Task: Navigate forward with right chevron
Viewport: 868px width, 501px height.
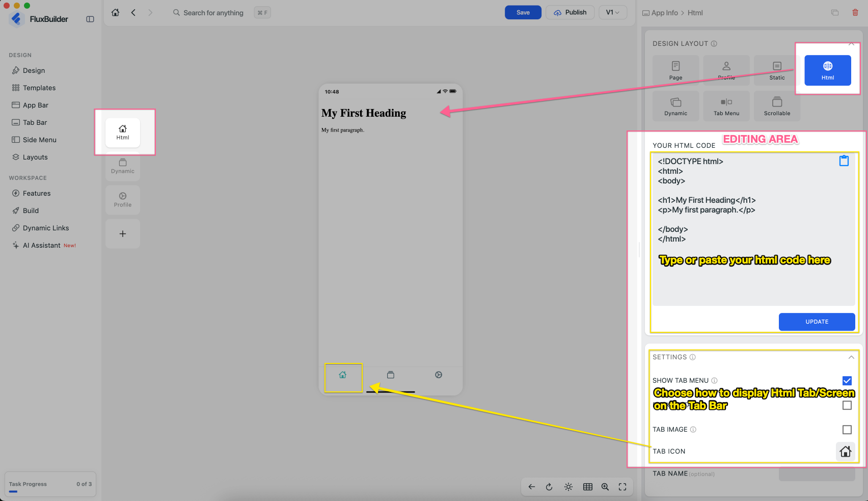Action: [150, 12]
